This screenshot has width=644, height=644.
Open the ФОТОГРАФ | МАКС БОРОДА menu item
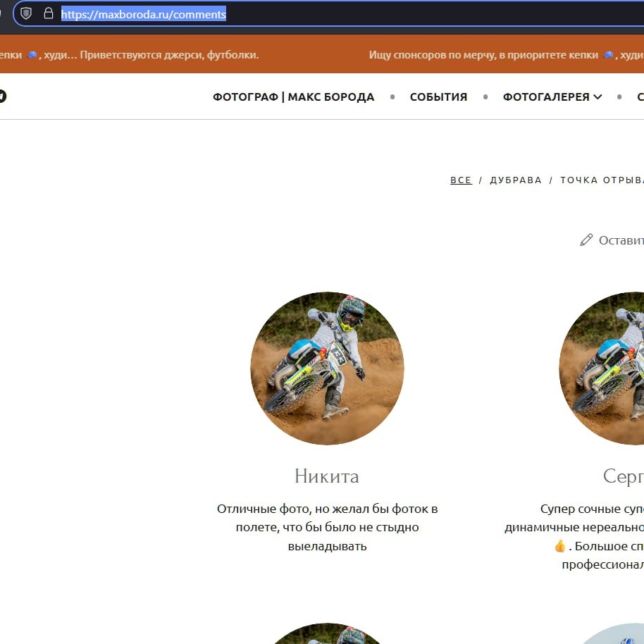[x=293, y=97]
